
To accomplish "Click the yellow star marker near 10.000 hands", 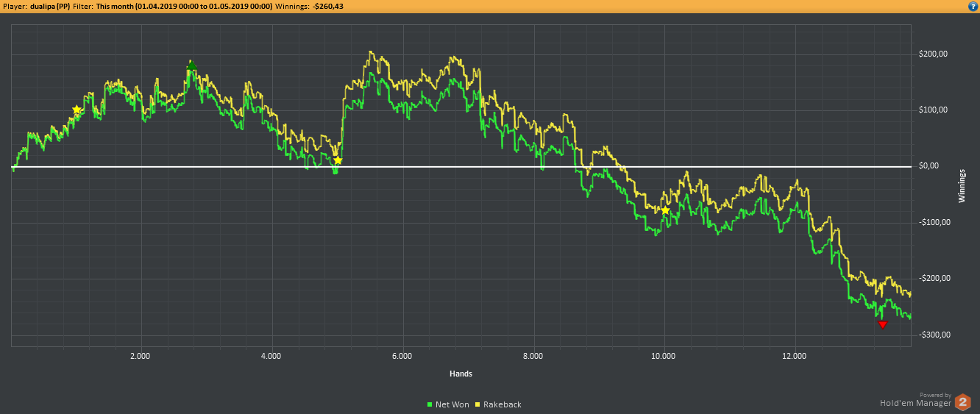I will pyautogui.click(x=665, y=210).
